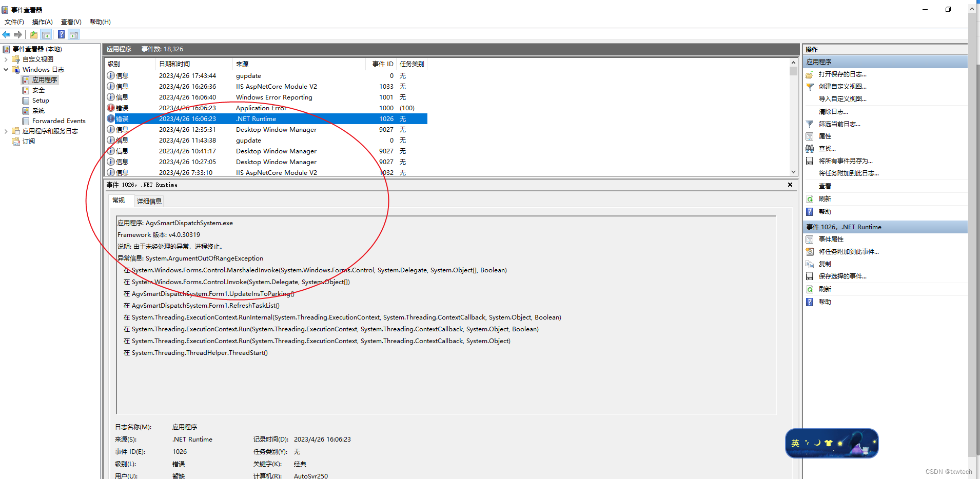The width and height of the screenshot is (980, 479).
Task: Click 将任务附加到此日志... action
Action: tap(849, 173)
